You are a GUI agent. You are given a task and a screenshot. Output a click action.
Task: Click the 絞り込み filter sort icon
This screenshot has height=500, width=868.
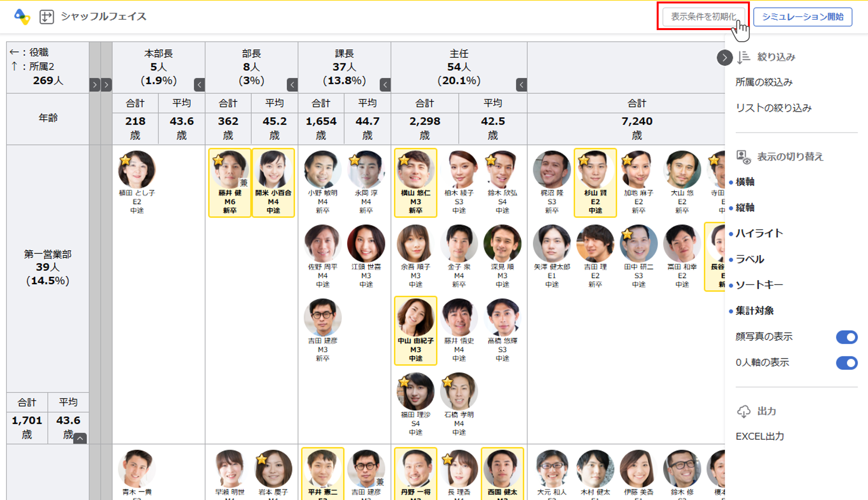[x=744, y=57]
